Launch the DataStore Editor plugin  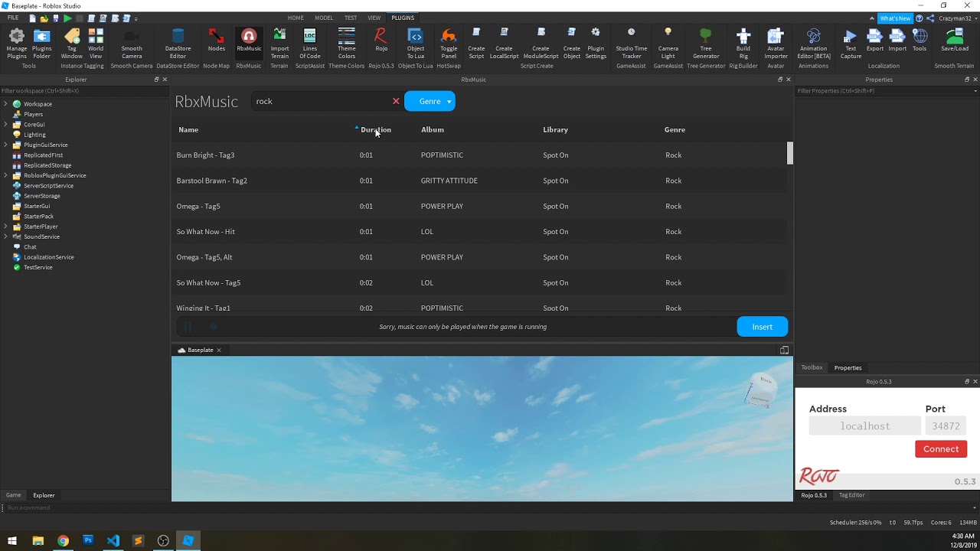click(x=178, y=44)
